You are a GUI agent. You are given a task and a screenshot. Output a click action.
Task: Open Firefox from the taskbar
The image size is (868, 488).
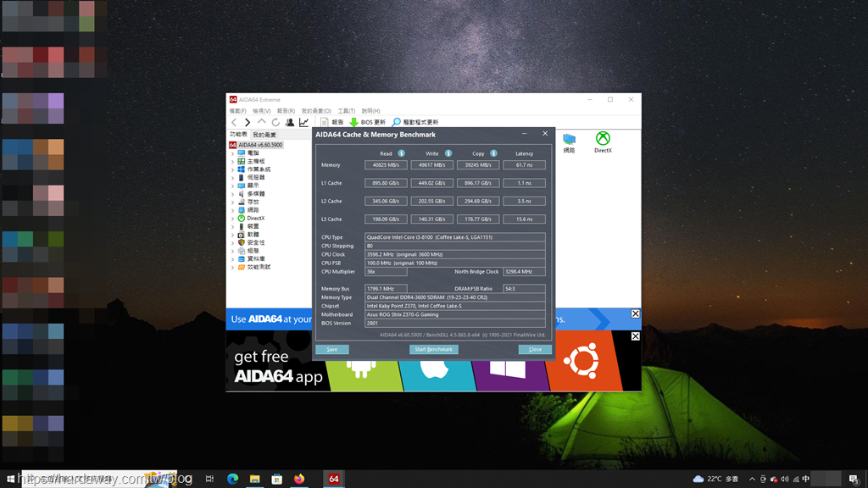[x=299, y=480]
